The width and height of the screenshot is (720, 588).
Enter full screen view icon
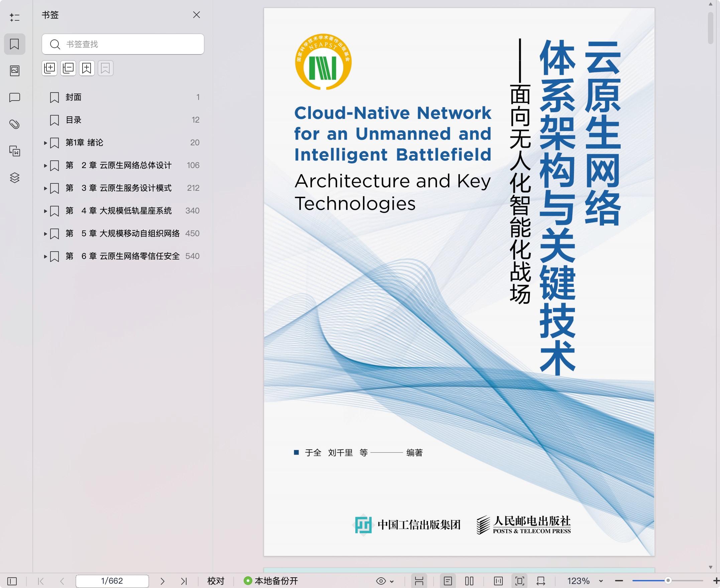pos(520,581)
